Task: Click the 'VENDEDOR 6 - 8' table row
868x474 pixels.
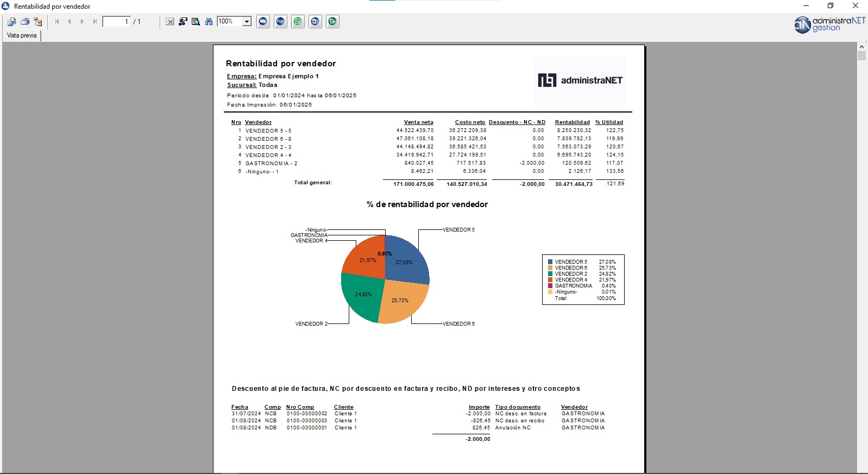Action: pyautogui.click(x=427, y=139)
